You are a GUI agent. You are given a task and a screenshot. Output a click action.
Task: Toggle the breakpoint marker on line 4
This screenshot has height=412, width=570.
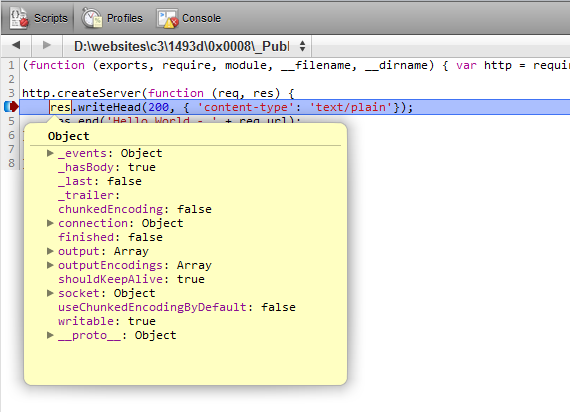coord(11,107)
